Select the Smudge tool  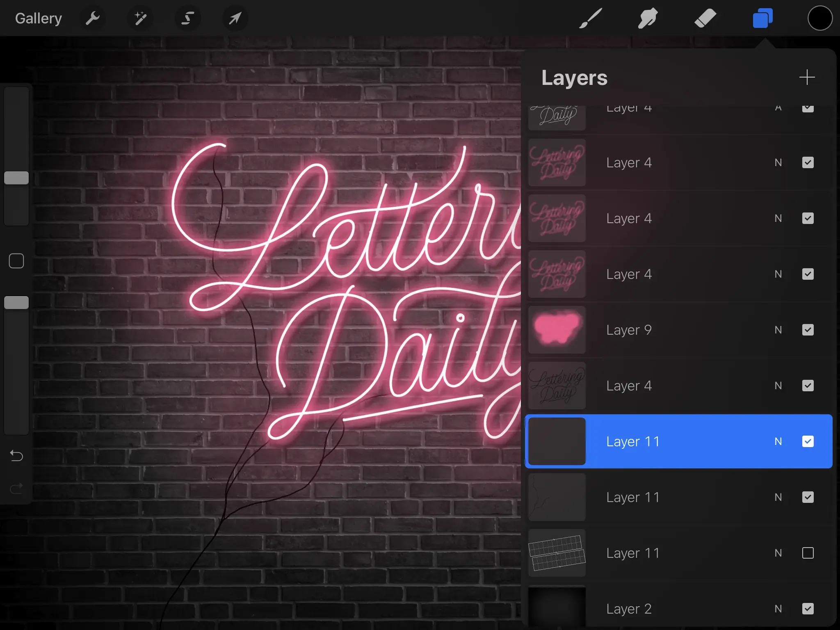coord(646,18)
